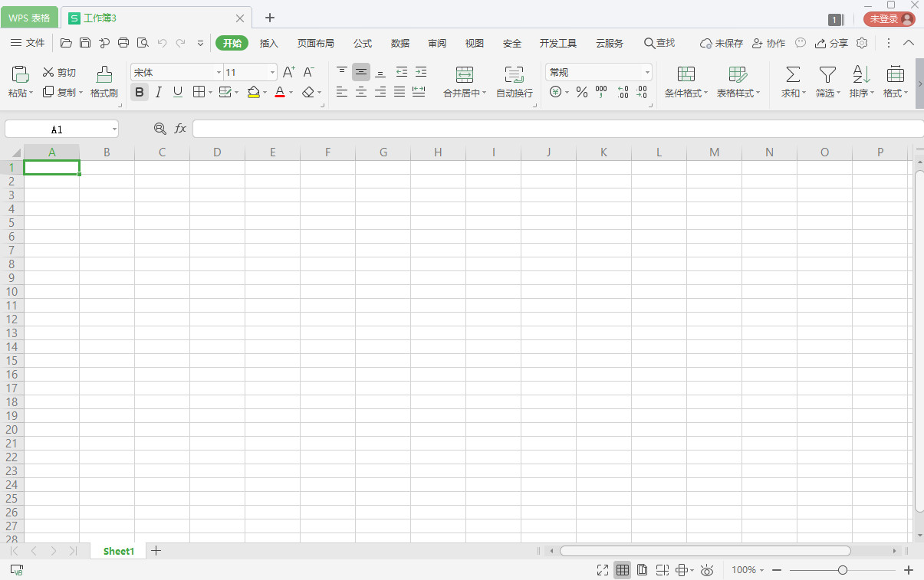Click the formula bar input field
This screenshot has height=580, width=924.
click(x=556, y=129)
